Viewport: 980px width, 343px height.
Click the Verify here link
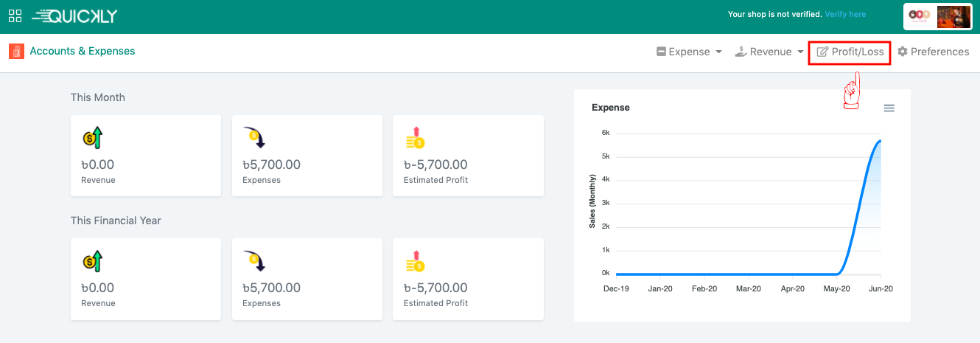pos(845,14)
